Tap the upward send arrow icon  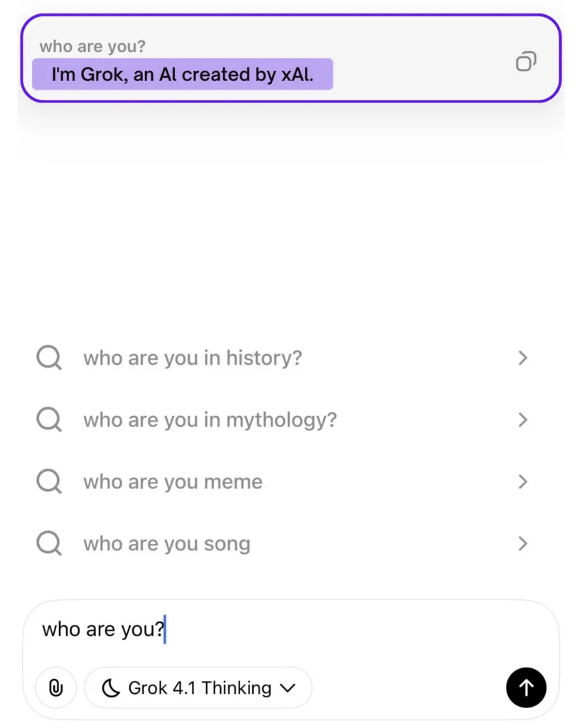[x=526, y=687]
